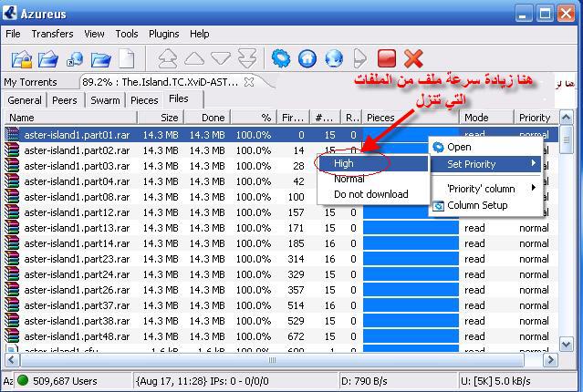Click the pieces progress bar of aster-island1.part23.rar
Image resolution: width=583 pixels, height=392 pixels.
click(x=411, y=259)
